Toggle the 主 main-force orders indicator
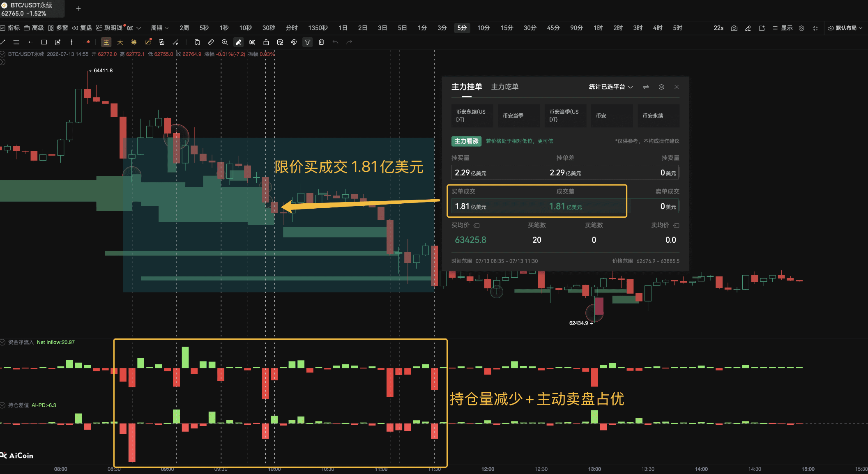The height and width of the screenshot is (474, 868). tap(106, 42)
